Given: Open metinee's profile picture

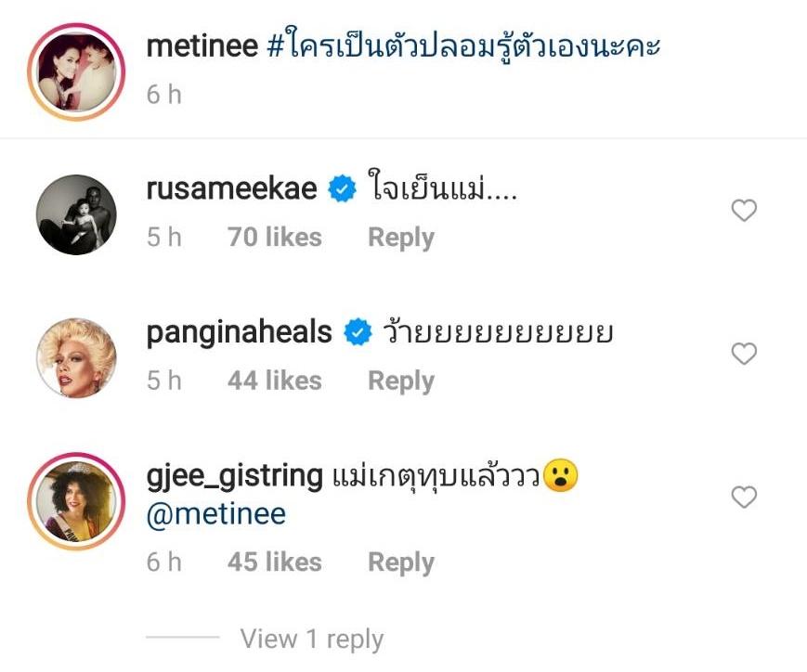Looking at the screenshot, I should (x=76, y=69).
